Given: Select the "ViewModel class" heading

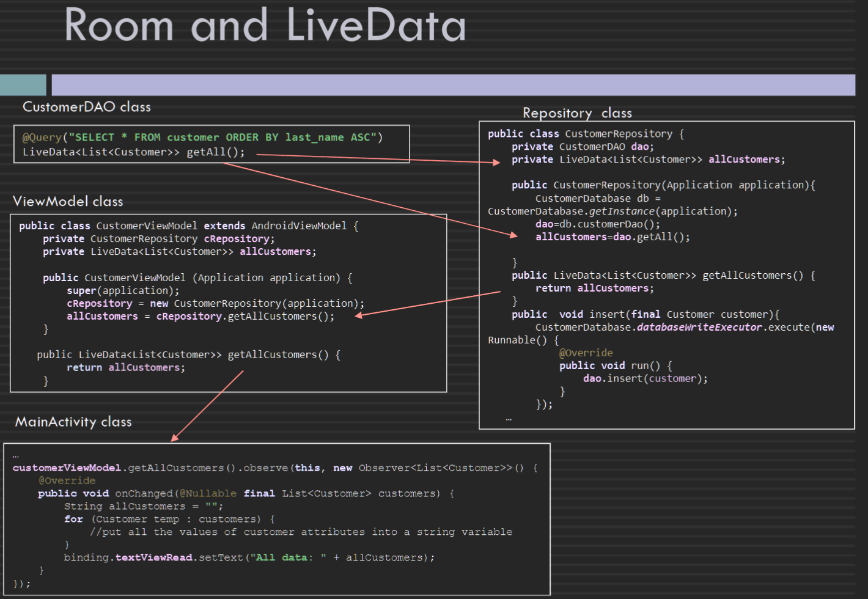Looking at the screenshot, I should [68, 202].
